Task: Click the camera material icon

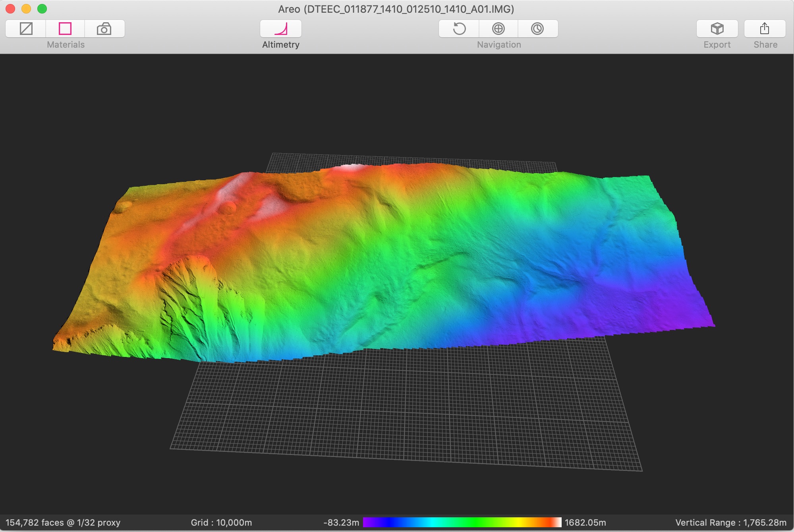Action: (104, 29)
